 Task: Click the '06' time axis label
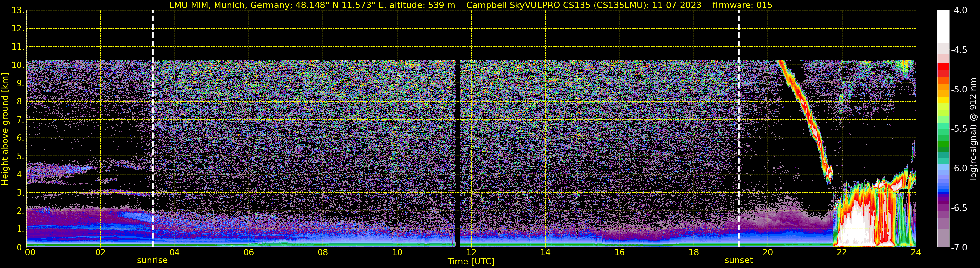pos(249,252)
